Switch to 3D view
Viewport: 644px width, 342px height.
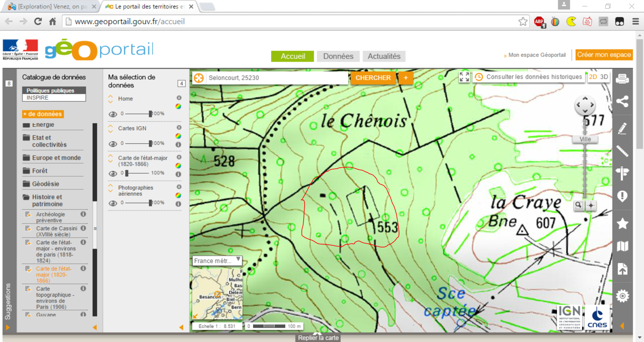(604, 77)
